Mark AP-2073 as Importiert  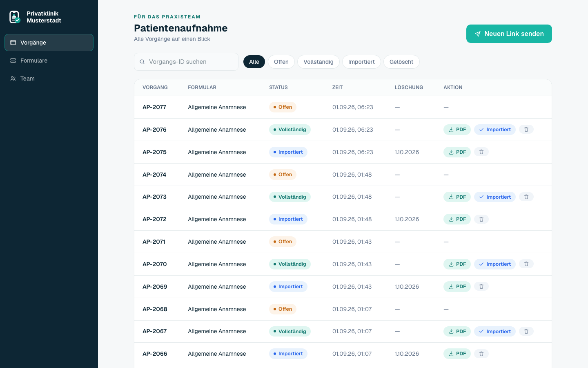point(495,197)
